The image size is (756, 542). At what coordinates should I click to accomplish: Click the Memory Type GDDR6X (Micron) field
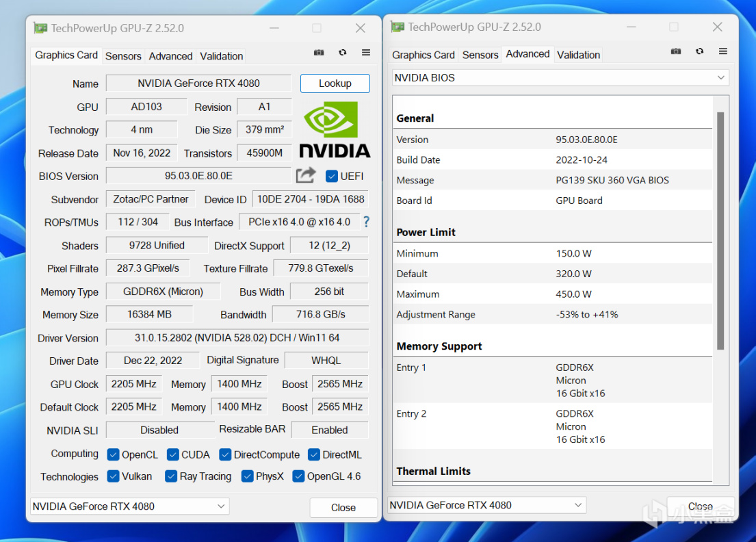(163, 292)
